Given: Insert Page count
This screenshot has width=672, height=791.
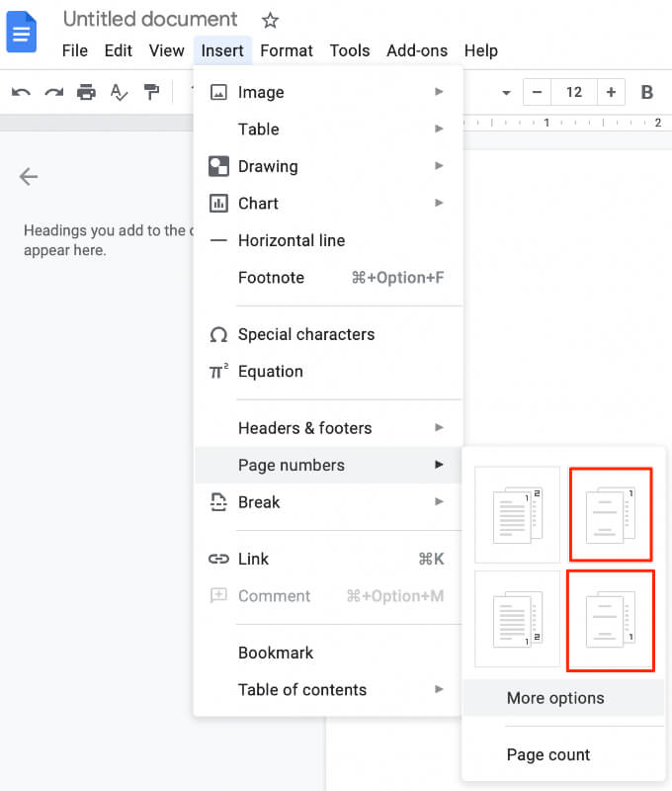Looking at the screenshot, I should [548, 754].
